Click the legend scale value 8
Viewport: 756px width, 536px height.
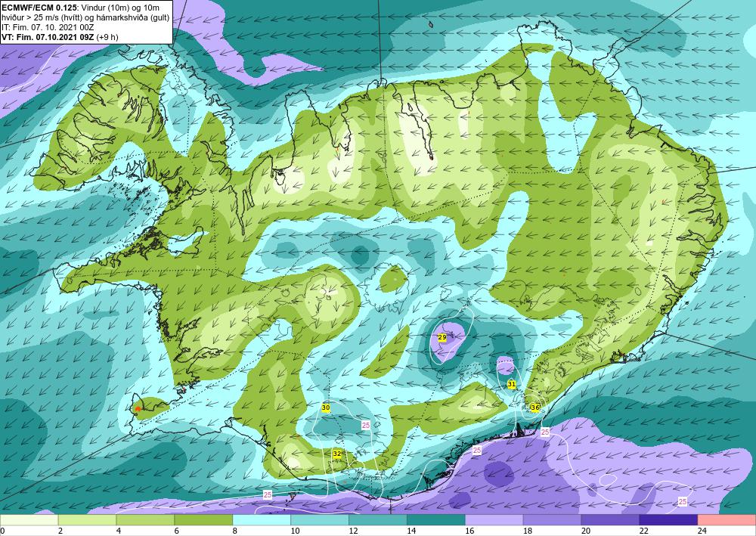click(x=235, y=531)
